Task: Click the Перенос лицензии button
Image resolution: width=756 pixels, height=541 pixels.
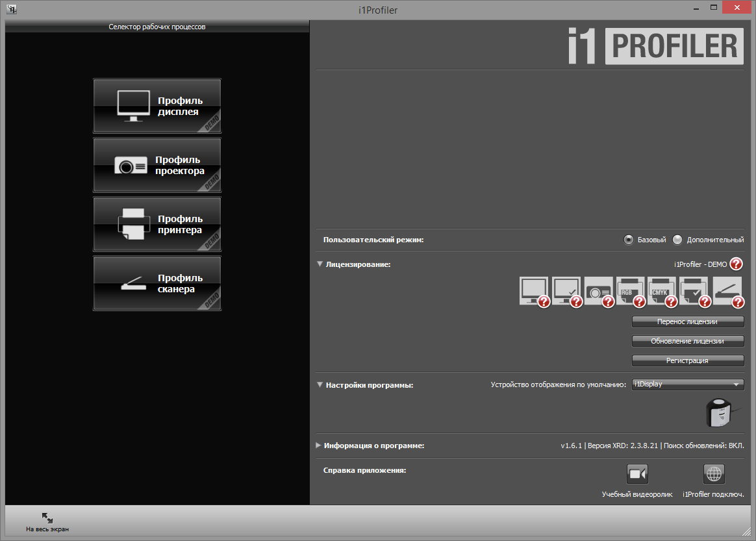Action: tap(688, 321)
